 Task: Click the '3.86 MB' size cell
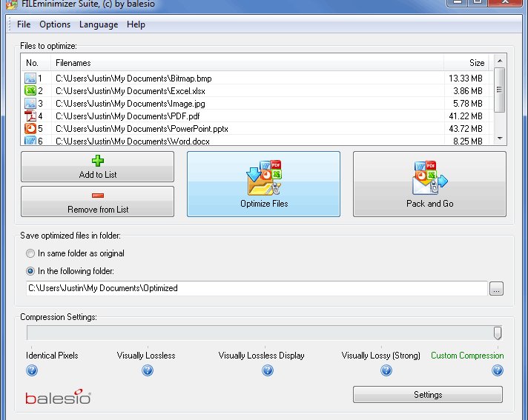[x=468, y=91]
